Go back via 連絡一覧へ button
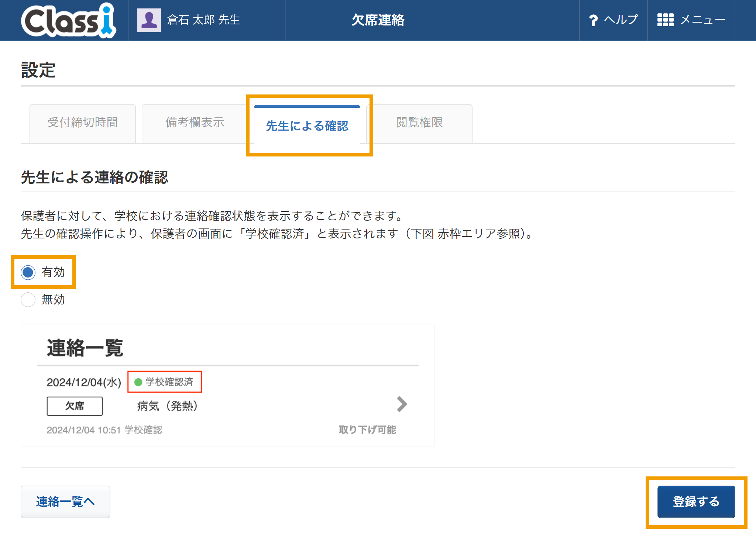This screenshot has width=756, height=541. pyautogui.click(x=65, y=502)
